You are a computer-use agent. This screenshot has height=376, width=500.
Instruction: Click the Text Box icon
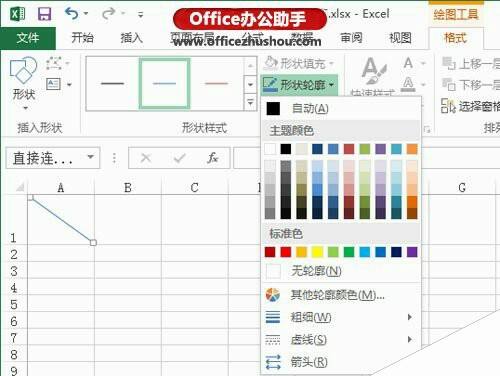(x=54, y=84)
